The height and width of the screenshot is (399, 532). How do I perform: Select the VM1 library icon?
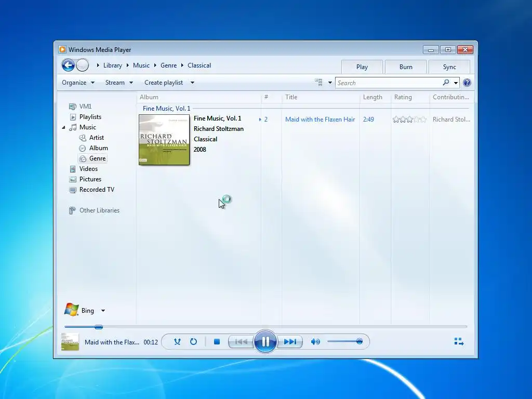[x=72, y=107]
